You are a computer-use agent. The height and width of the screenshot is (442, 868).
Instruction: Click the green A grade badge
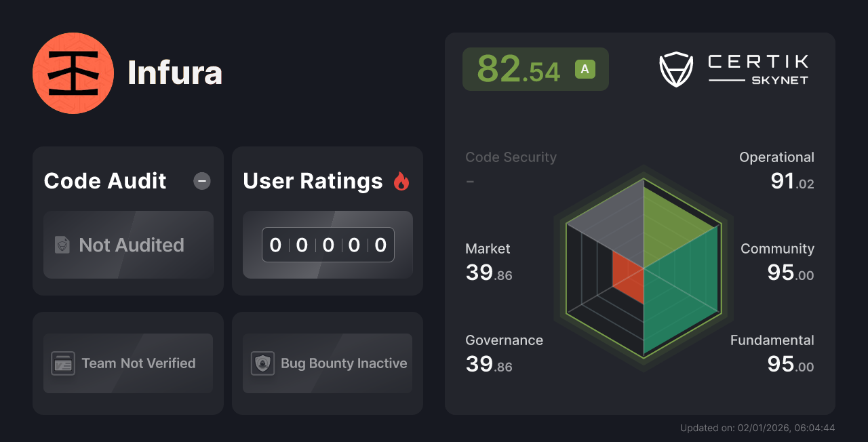pos(585,68)
